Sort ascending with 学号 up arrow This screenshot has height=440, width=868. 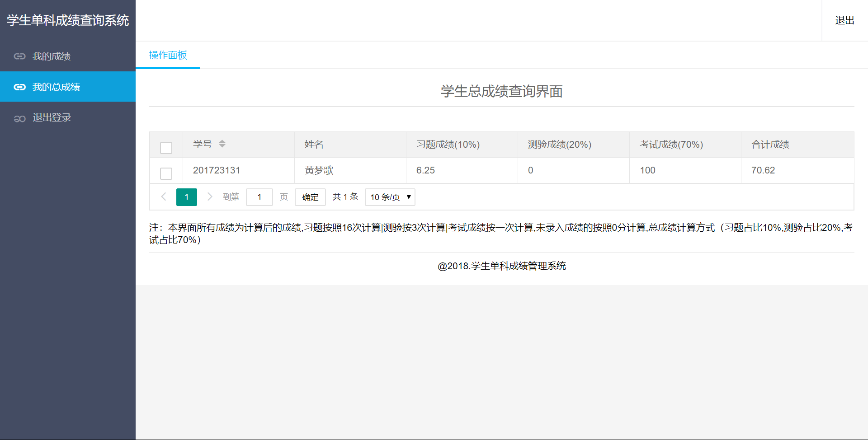click(222, 141)
